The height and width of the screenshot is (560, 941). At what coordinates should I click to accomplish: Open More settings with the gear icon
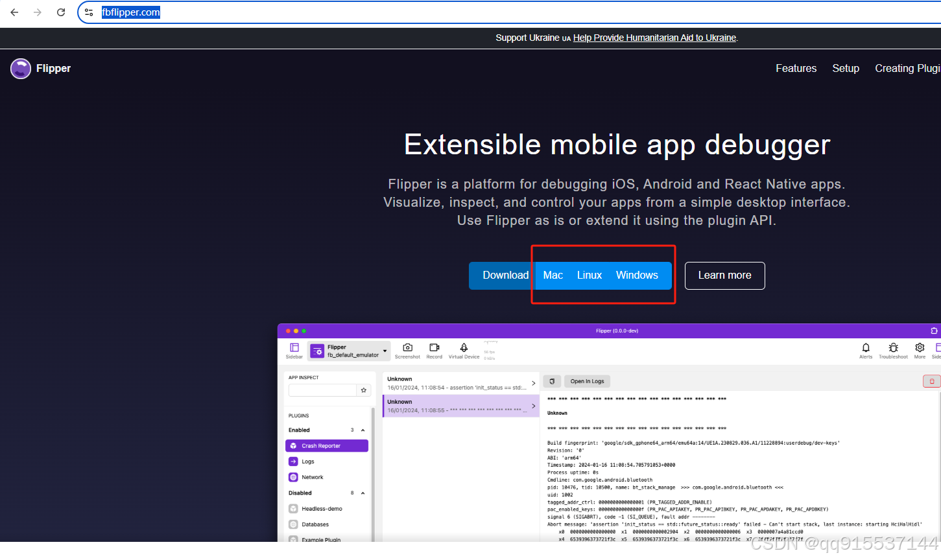pyautogui.click(x=920, y=351)
